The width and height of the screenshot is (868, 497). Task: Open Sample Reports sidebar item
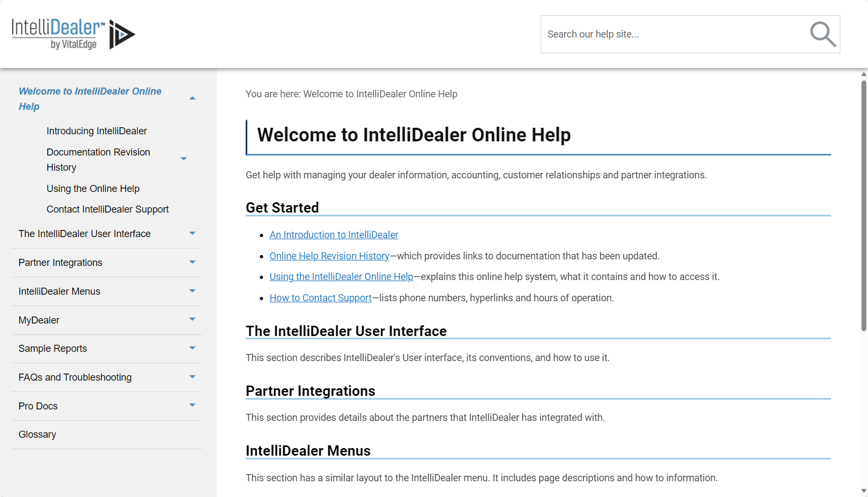(x=53, y=349)
